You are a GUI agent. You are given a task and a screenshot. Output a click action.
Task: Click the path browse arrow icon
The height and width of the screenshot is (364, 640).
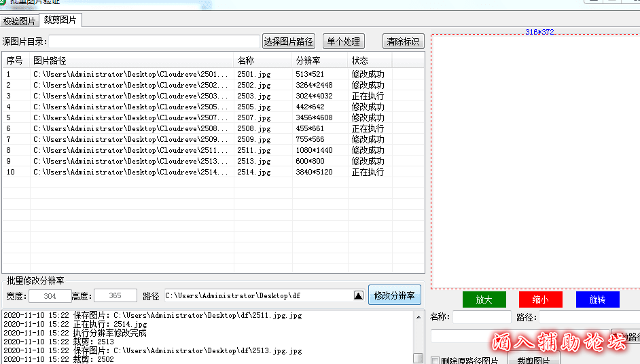coord(359,295)
